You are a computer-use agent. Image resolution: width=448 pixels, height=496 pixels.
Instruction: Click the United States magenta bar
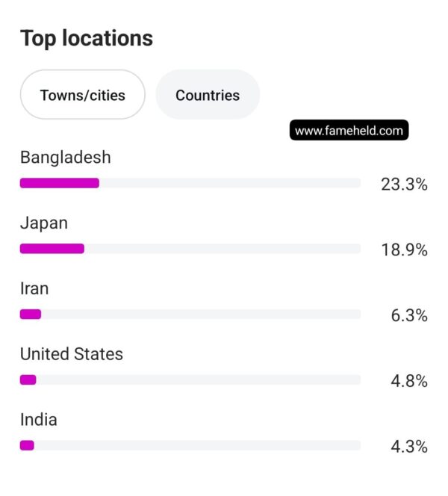(28, 379)
